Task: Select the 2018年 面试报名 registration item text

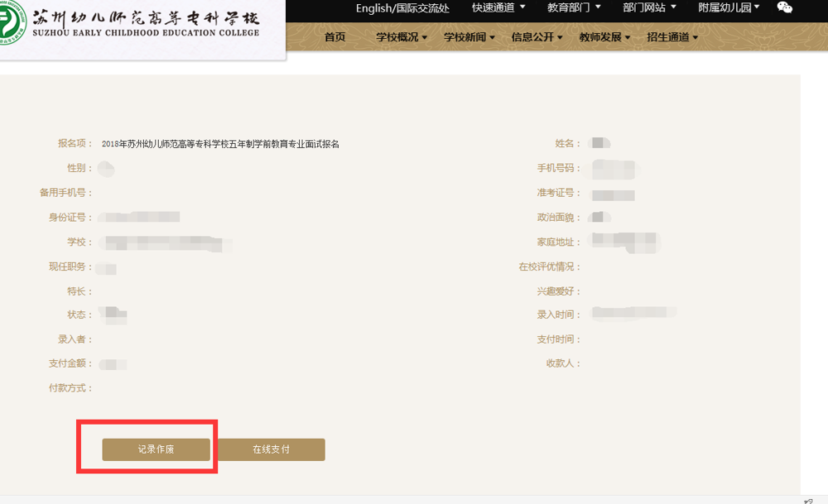Action: click(220, 144)
